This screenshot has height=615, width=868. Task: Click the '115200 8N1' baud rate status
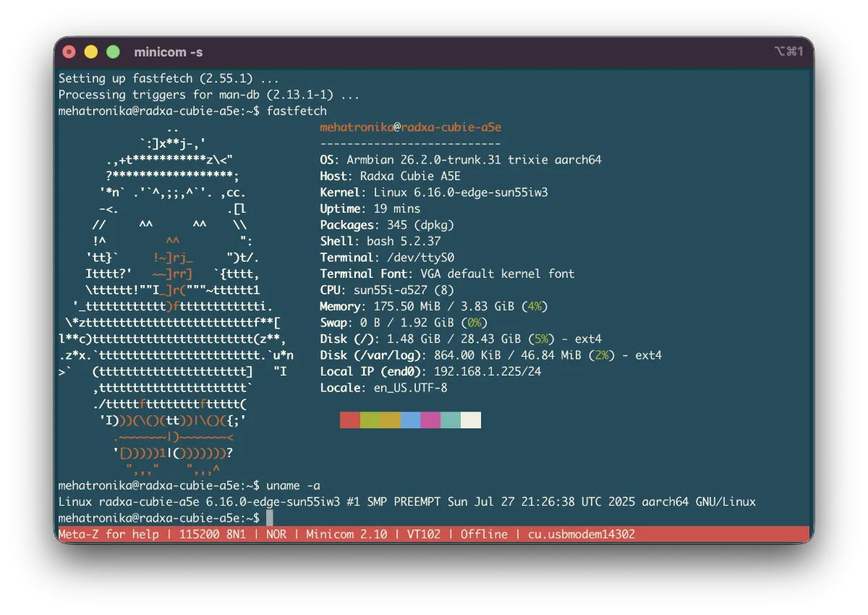click(x=210, y=534)
